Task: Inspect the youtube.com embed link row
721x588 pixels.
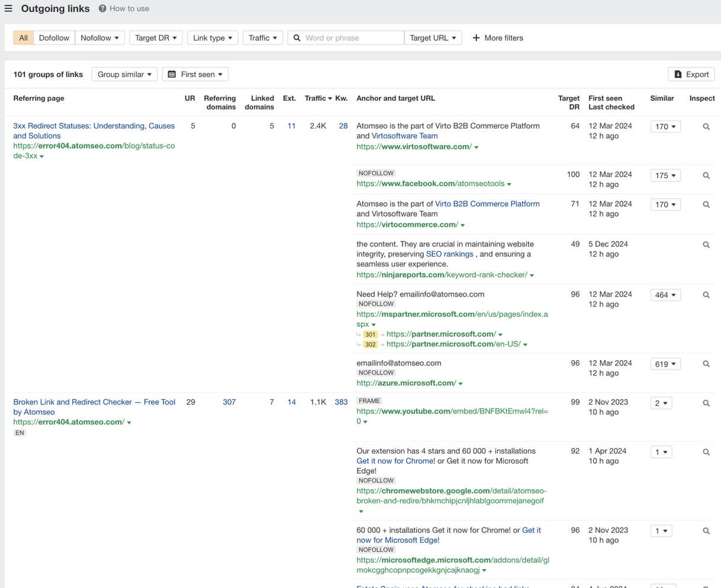Action: tap(706, 403)
